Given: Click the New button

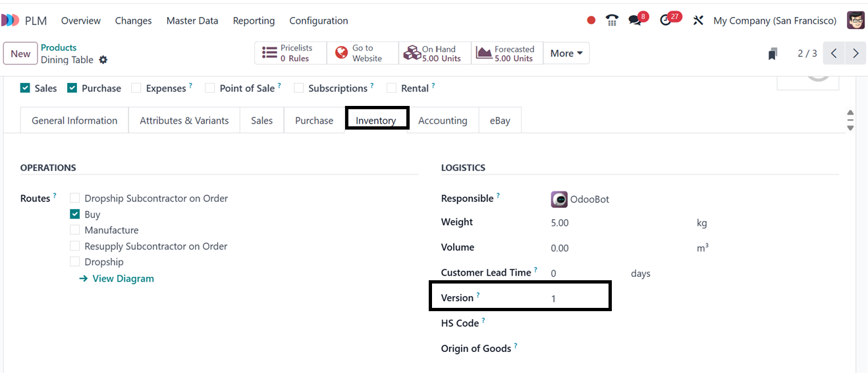Looking at the screenshot, I should tap(20, 53).
